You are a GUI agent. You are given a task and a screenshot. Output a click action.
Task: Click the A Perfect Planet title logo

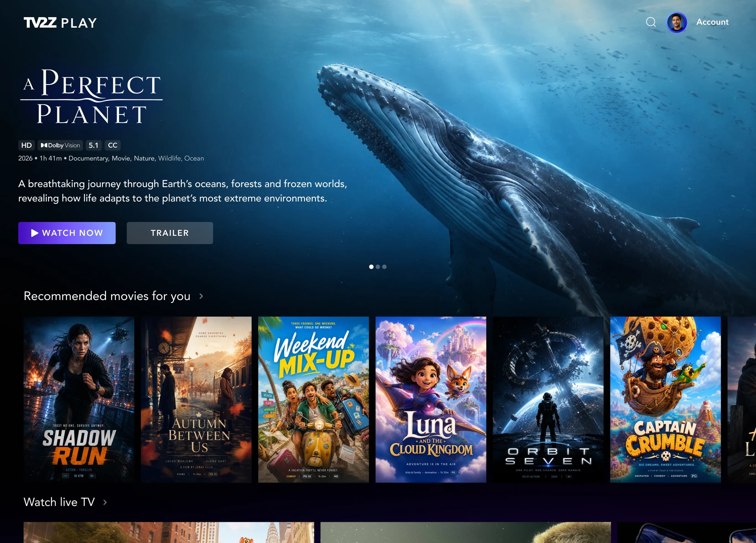pos(91,97)
